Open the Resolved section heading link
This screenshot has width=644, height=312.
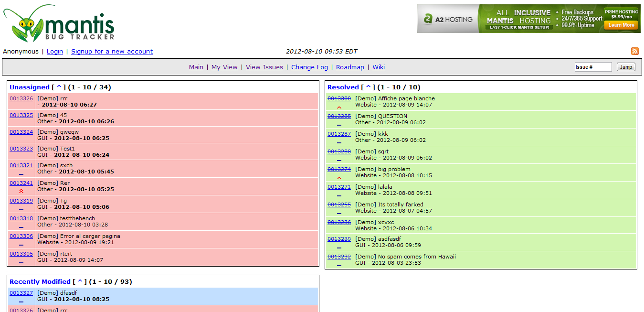[343, 87]
